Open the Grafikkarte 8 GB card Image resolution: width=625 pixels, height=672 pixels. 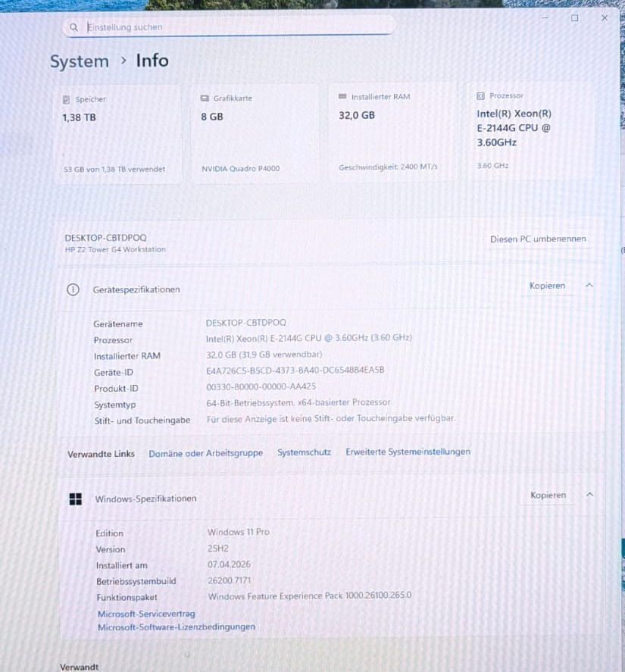pos(255,133)
